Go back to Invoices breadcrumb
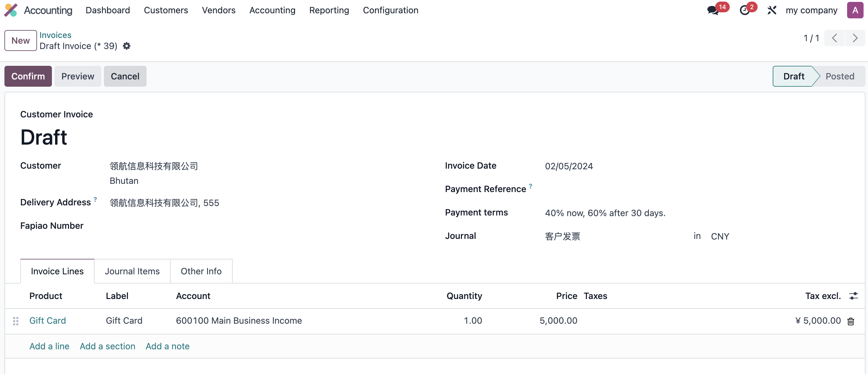The height and width of the screenshot is (374, 868). click(55, 35)
